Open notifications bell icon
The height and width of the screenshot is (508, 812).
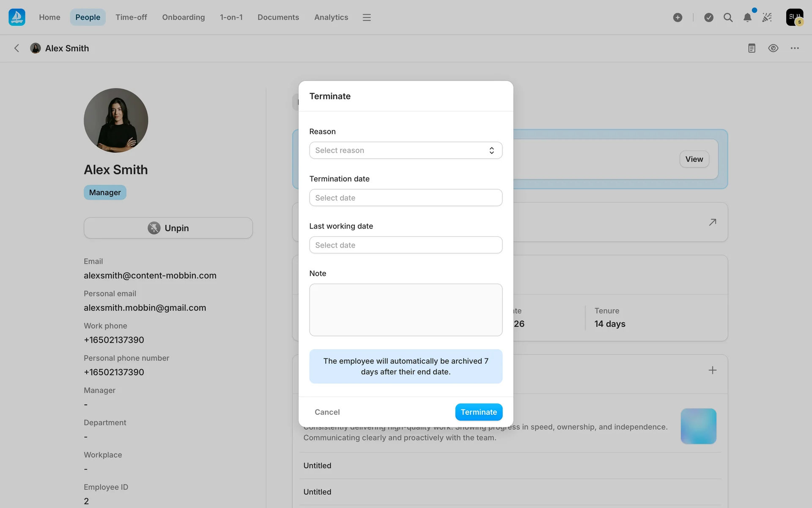coord(747,17)
